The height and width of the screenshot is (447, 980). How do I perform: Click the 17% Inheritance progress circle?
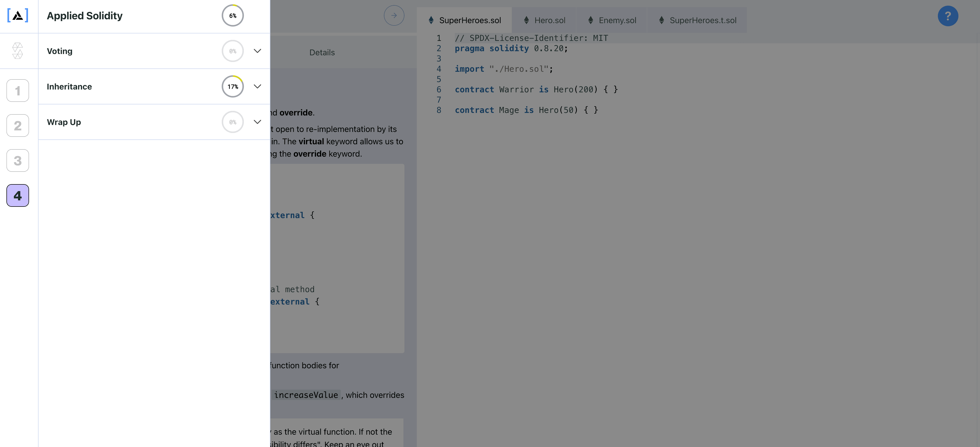pyautogui.click(x=233, y=86)
